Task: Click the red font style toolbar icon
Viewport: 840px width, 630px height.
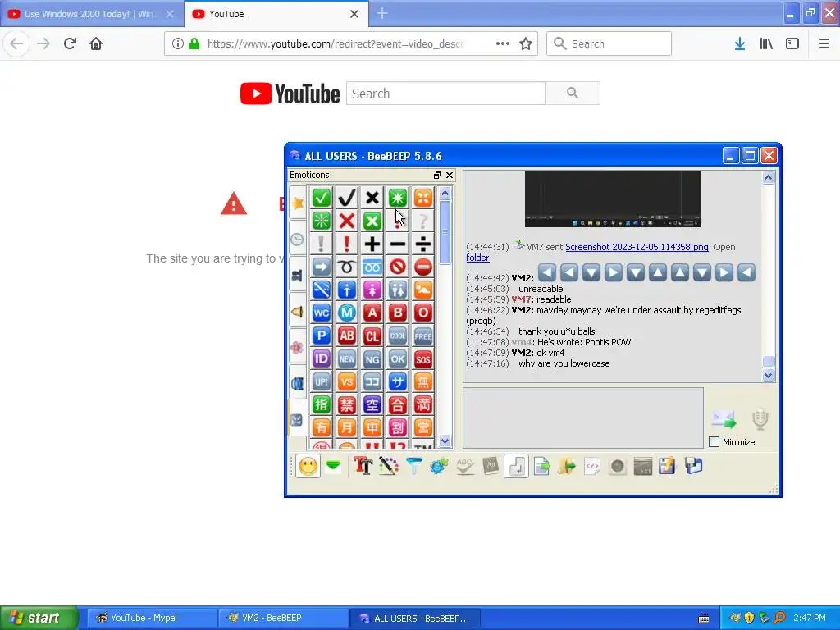Action: pyautogui.click(x=363, y=466)
